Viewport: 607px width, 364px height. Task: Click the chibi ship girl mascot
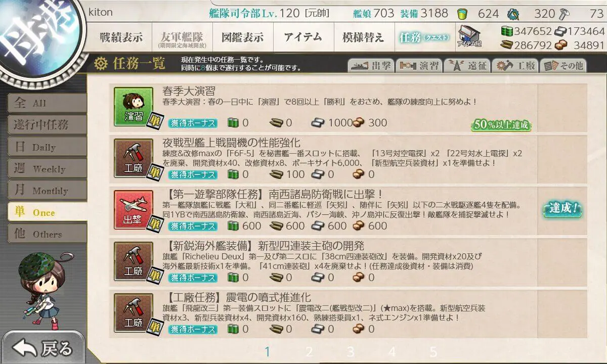37,288
